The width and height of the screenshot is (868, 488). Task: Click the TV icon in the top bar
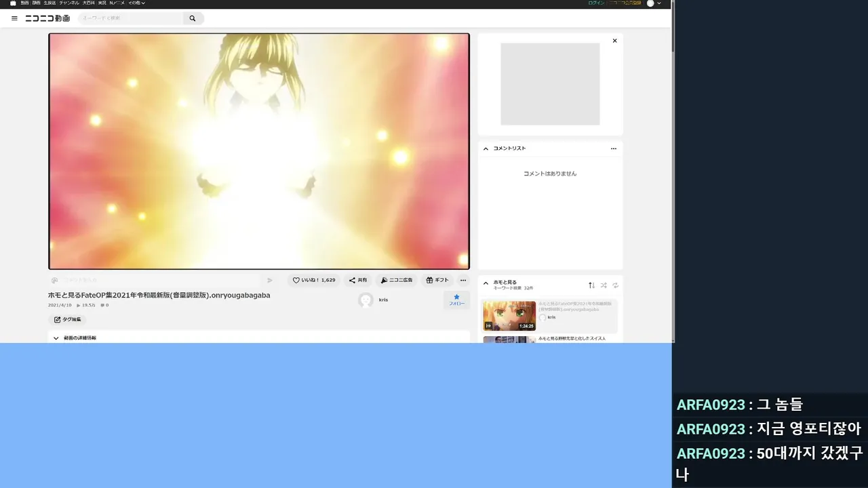pos(13,3)
